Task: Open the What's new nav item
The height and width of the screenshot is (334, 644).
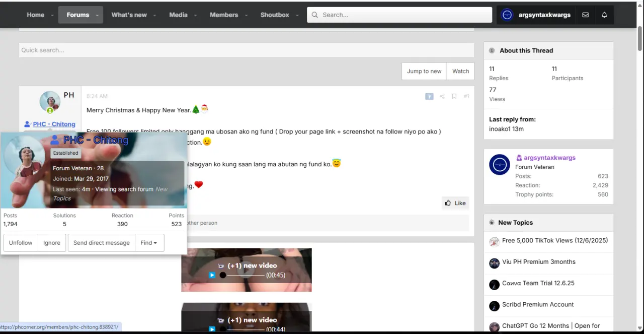Action: (129, 15)
